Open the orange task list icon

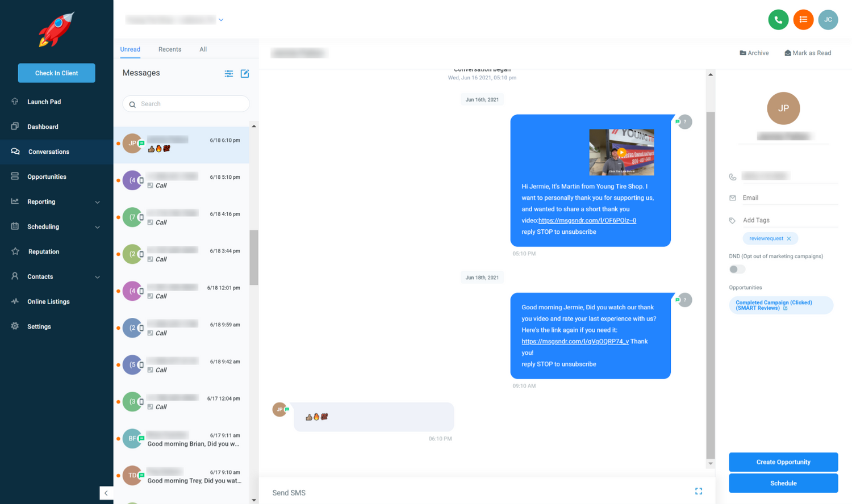[803, 20]
